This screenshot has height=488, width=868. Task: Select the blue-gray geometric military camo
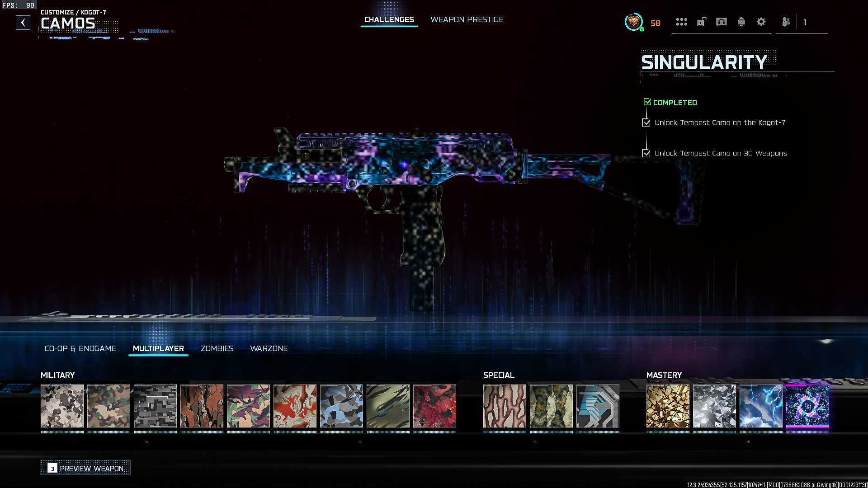(342, 406)
